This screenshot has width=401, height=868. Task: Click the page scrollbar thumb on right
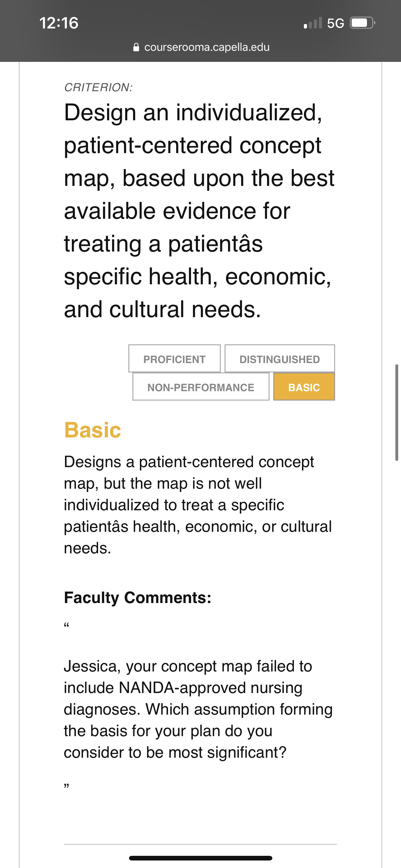tap(397, 412)
